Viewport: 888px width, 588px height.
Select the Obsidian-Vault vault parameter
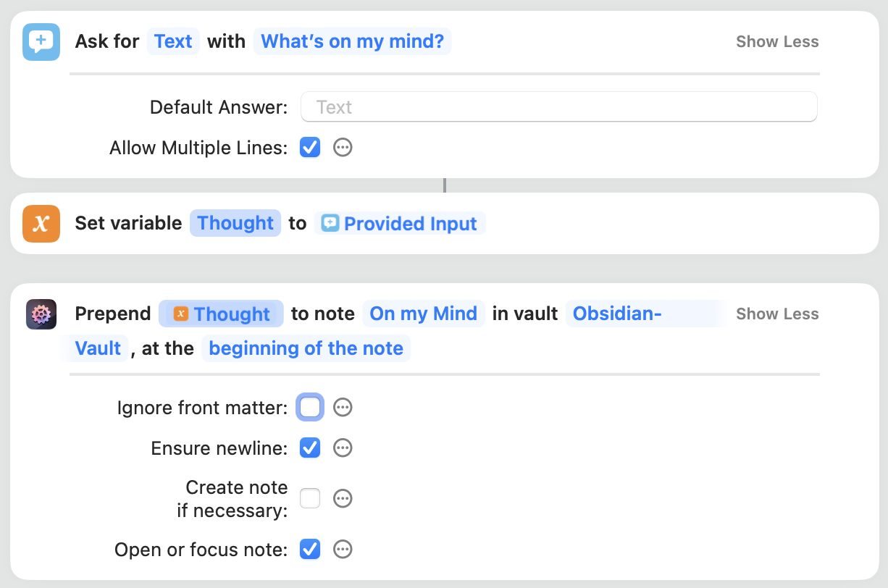(x=616, y=314)
